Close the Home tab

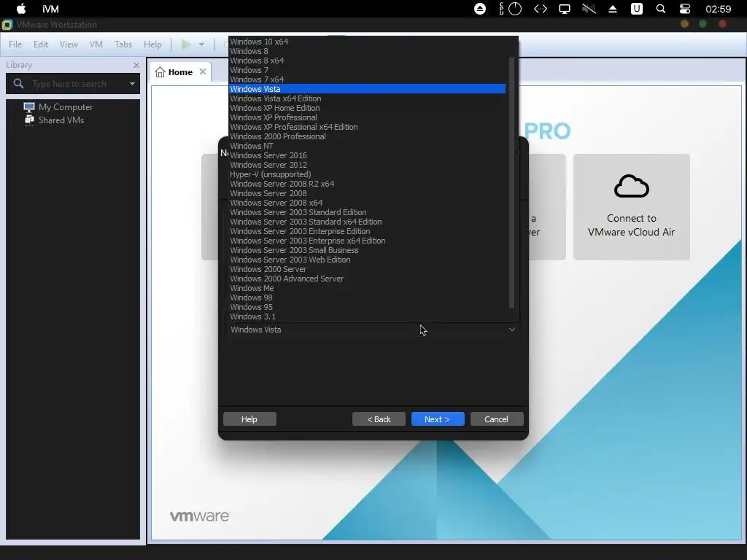[x=203, y=71]
